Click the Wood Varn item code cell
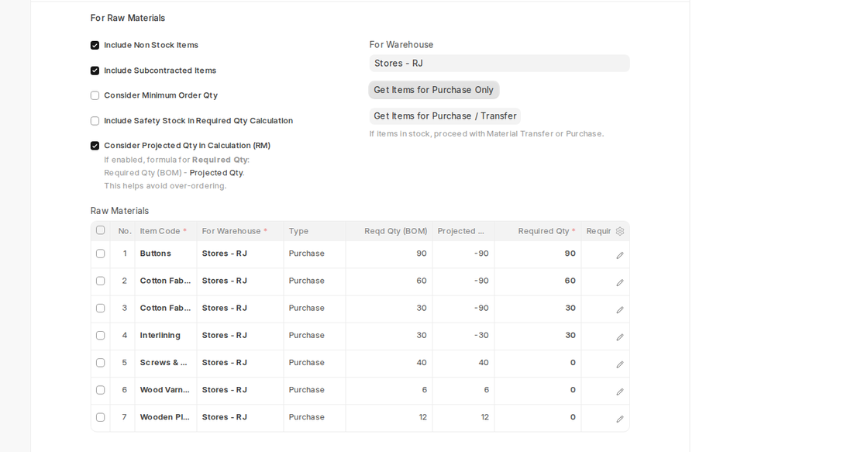The width and height of the screenshot is (868, 452). pyautogui.click(x=166, y=390)
